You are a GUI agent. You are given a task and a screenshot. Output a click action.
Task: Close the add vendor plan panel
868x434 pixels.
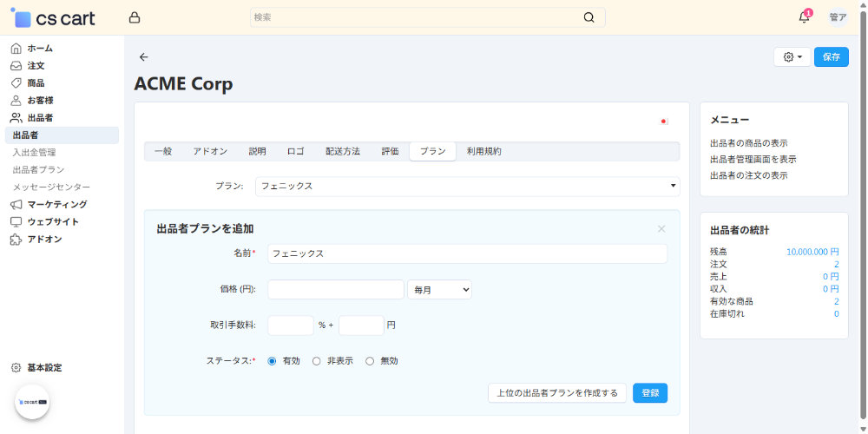(x=661, y=229)
